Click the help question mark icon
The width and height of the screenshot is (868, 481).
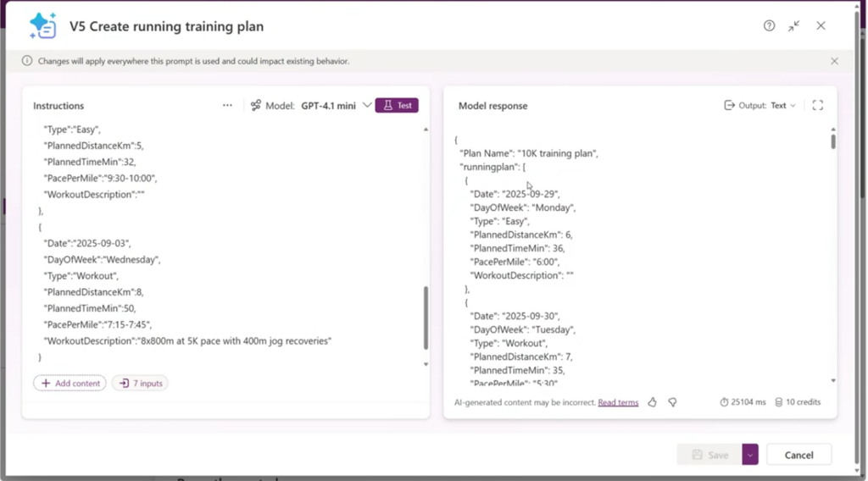coord(769,26)
